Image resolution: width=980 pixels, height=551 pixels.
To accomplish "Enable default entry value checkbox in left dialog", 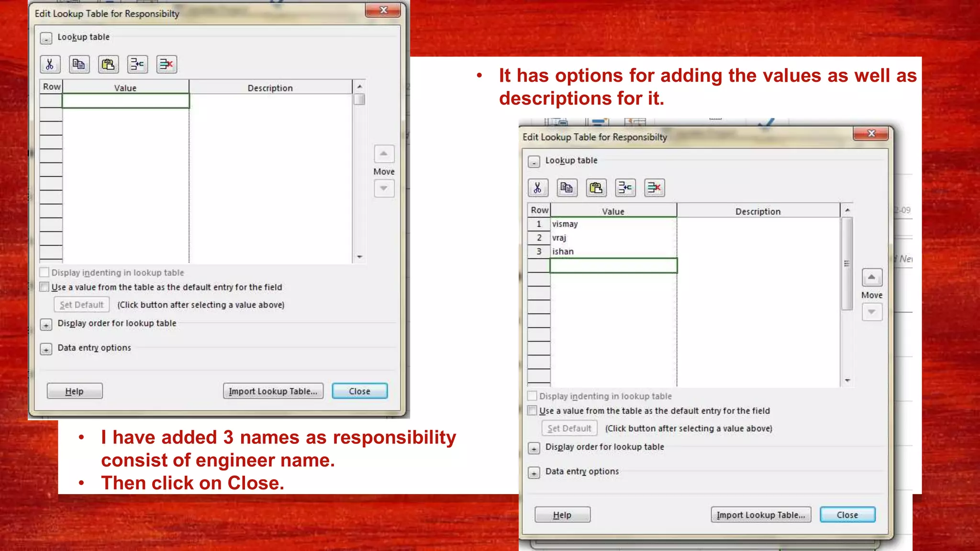I will tap(45, 287).
